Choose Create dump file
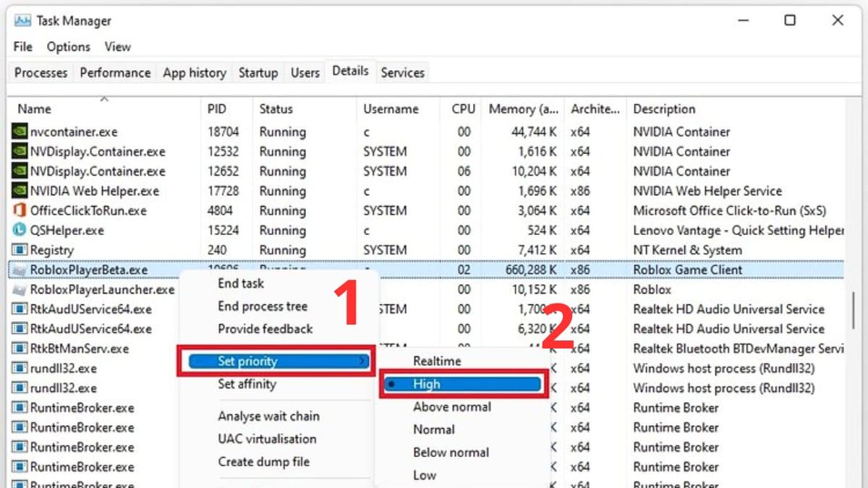 tap(263, 461)
